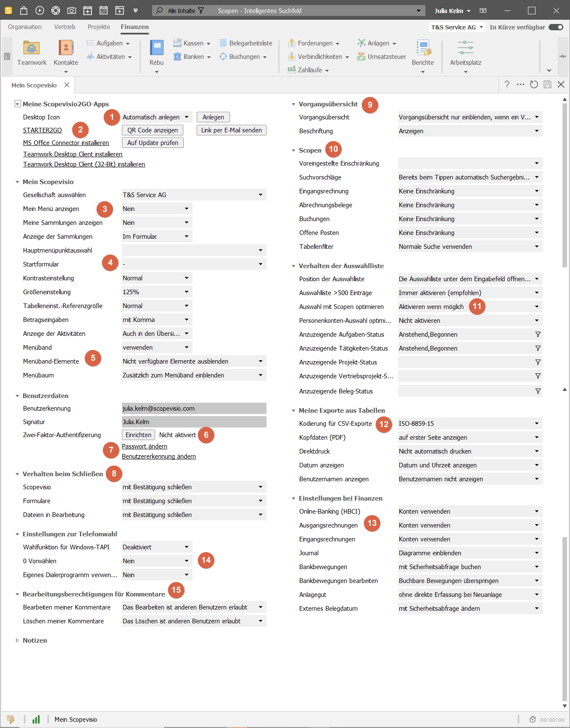Click the activity pulse icon at ribbon right edge

point(563,56)
